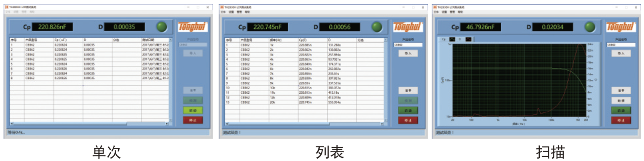Click the green status LED in the 单次 window
644x161 pixels.
161,27
